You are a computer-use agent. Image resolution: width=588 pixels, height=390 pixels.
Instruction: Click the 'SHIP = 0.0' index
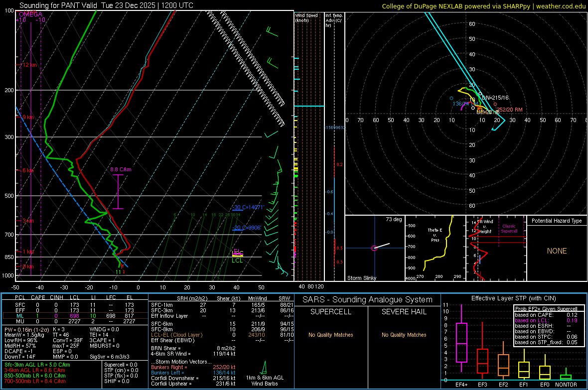click(x=117, y=381)
